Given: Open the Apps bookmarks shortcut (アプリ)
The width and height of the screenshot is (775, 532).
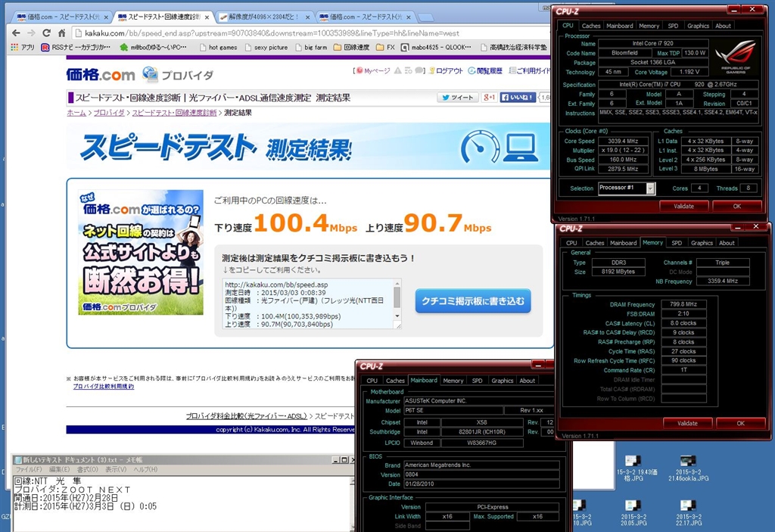Looking at the screenshot, I should (x=23, y=48).
